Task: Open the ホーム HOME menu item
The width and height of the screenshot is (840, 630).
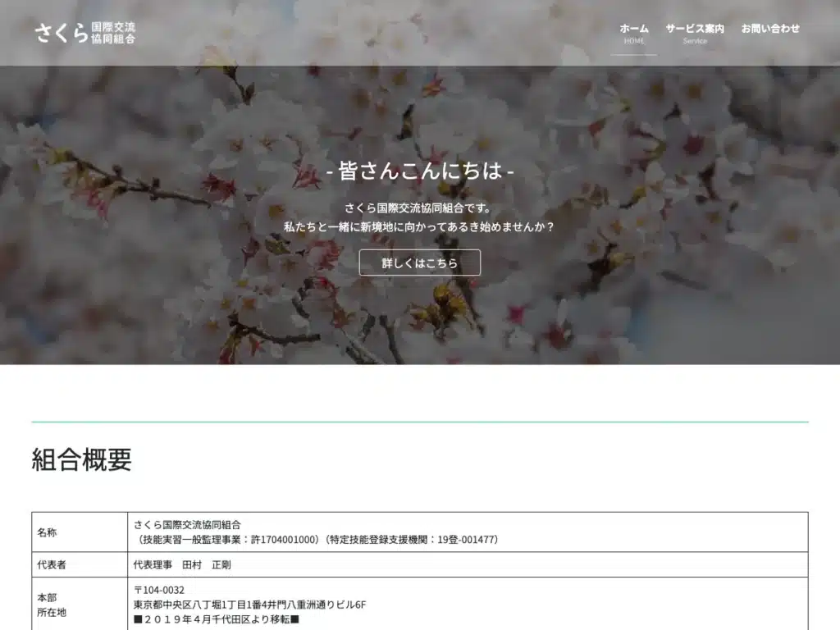Action: pyautogui.click(x=634, y=33)
